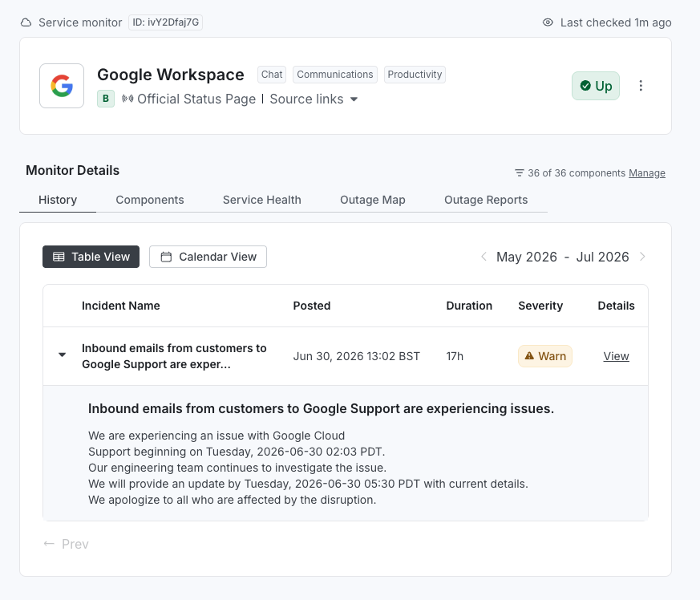This screenshot has height=600, width=700.
Task: Collapse the inbound emails incident row
Action: (62, 355)
